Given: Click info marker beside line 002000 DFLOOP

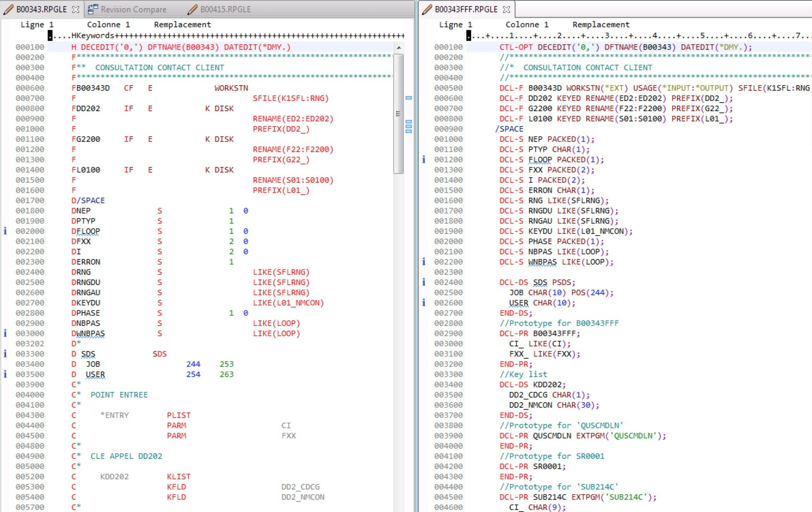Looking at the screenshot, I should [5, 231].
